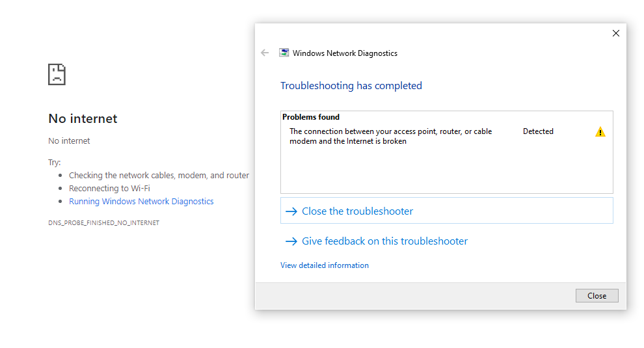Click the DNS_PROBE_FINISHED_NO_INTERNET error code
This screenshot has width=644, height=348.
click(103, 222)
